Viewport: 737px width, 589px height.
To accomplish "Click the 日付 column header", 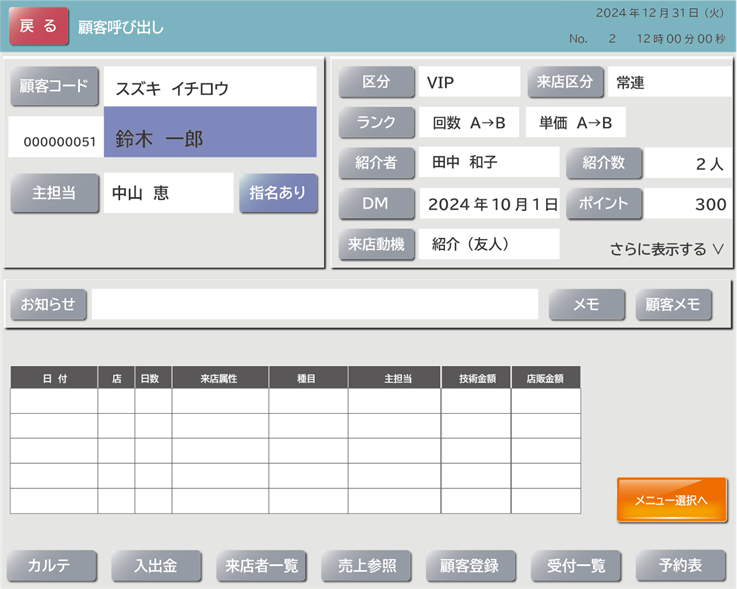I will 54,378.
